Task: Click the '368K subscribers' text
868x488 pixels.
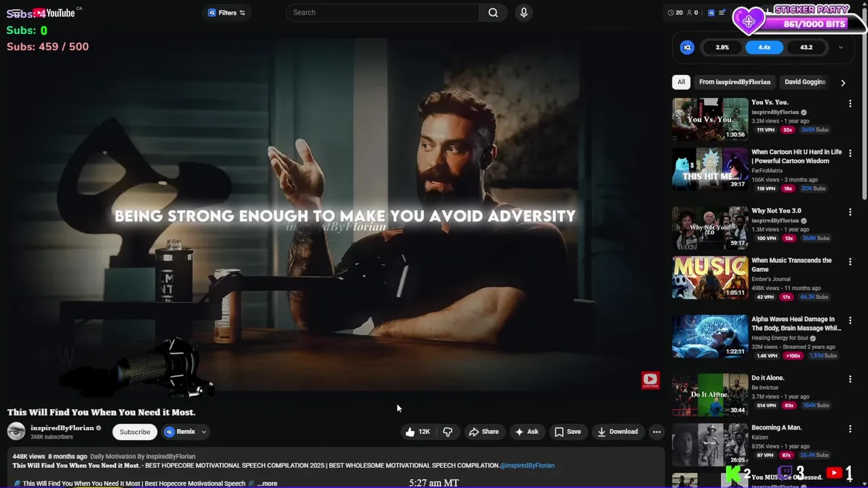Action: pyautogui.click(x=52, y=437)
